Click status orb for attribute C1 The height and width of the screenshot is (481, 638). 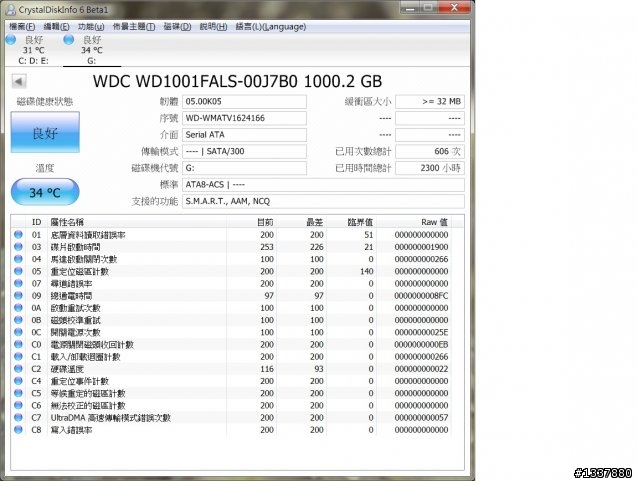(18, 356)
